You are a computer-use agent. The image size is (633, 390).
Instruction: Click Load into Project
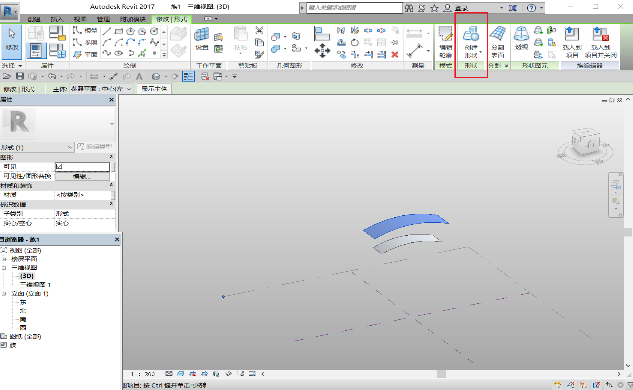572,42
